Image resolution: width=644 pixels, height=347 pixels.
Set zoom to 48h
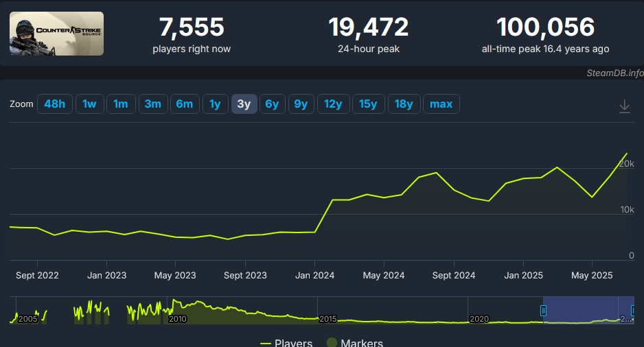55,104
